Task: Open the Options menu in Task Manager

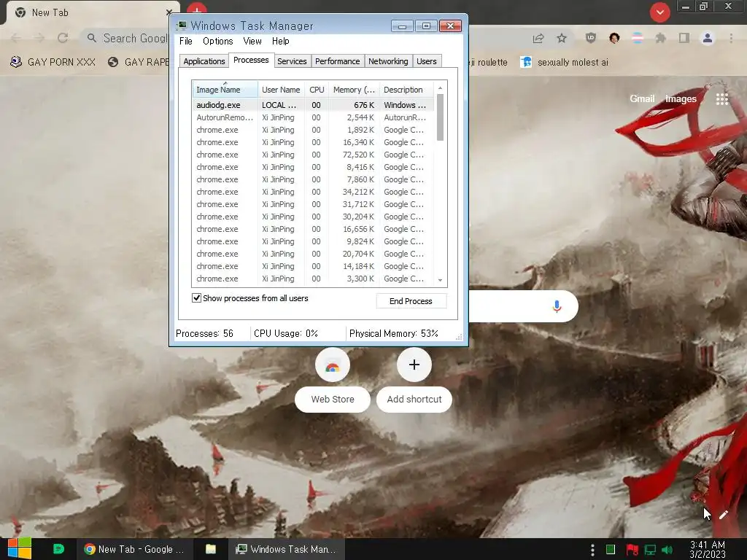Action: coord(217,42)
